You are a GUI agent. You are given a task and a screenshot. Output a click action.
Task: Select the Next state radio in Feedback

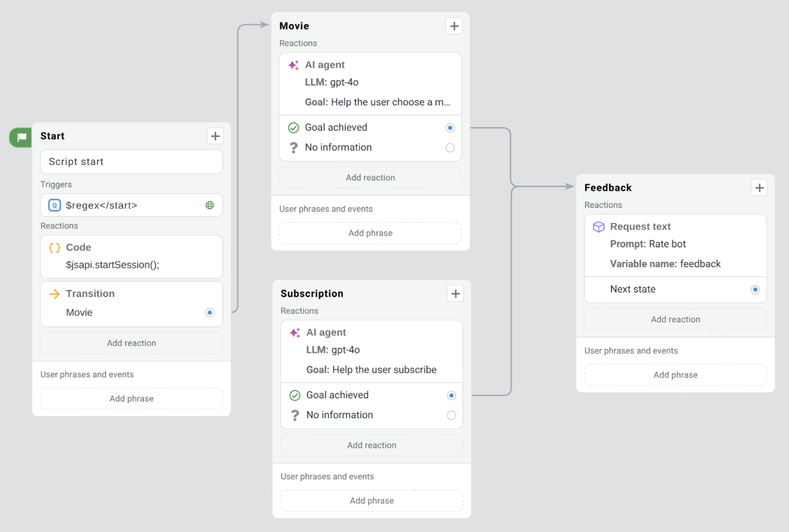(x=755, y=289)
